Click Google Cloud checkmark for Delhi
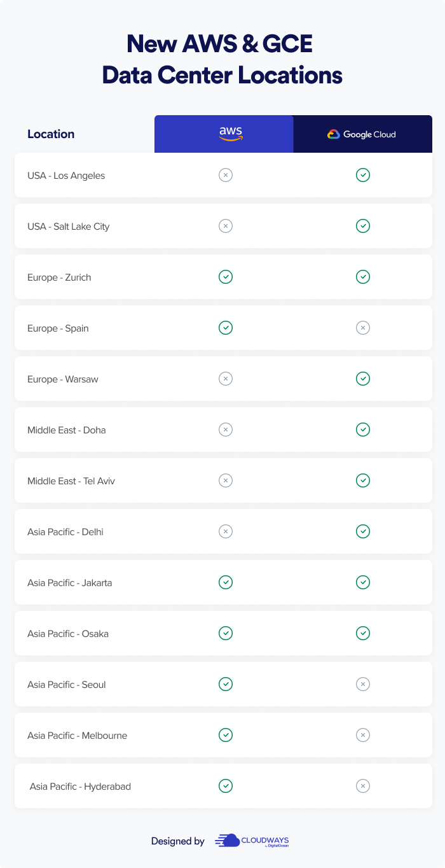The width and height of the screenshot is (445, 868). pyautogui.click(x=363, y=531)
